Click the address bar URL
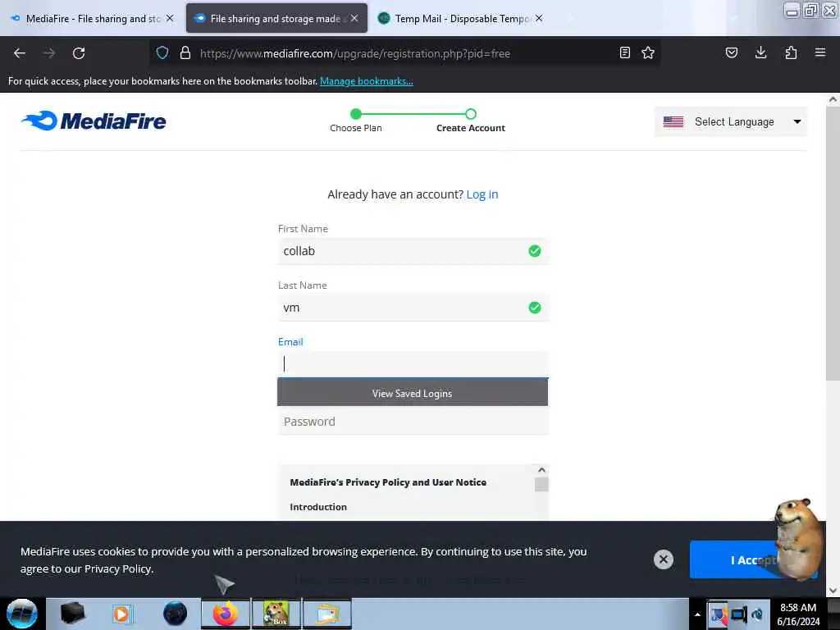840x630 pixels. [354, 53]
